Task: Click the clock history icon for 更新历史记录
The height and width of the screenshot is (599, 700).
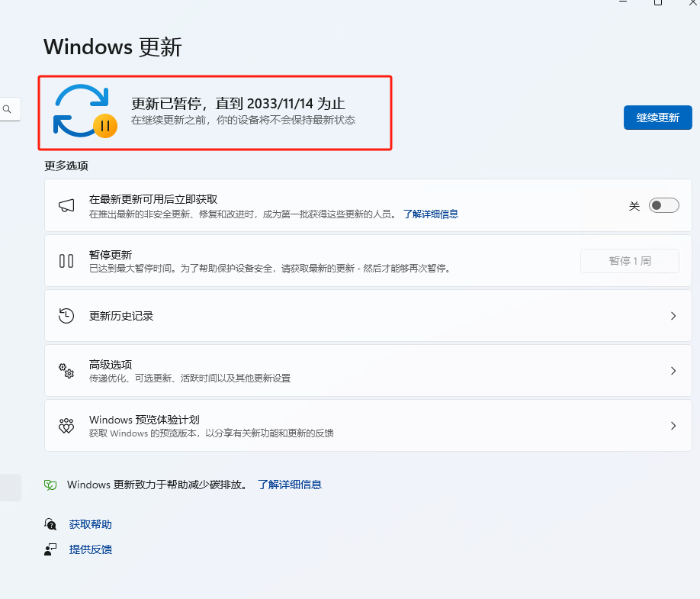Action: pos(66,316)
